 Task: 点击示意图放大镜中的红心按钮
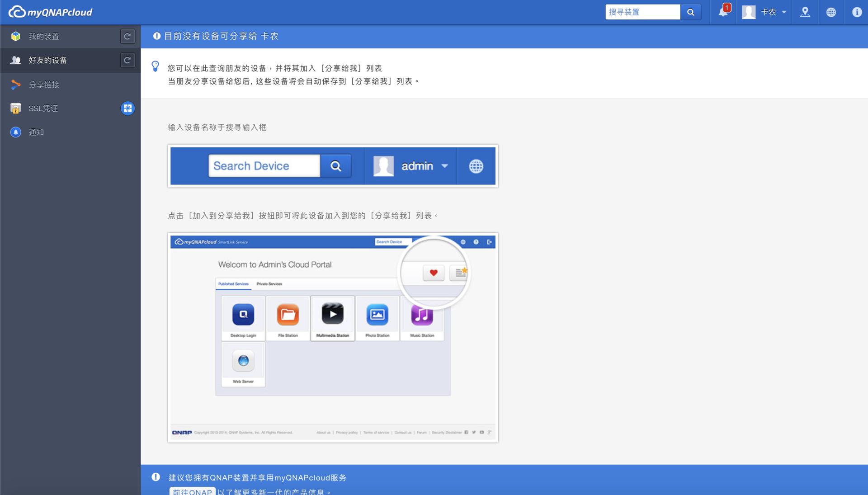(x=434, y=273)
